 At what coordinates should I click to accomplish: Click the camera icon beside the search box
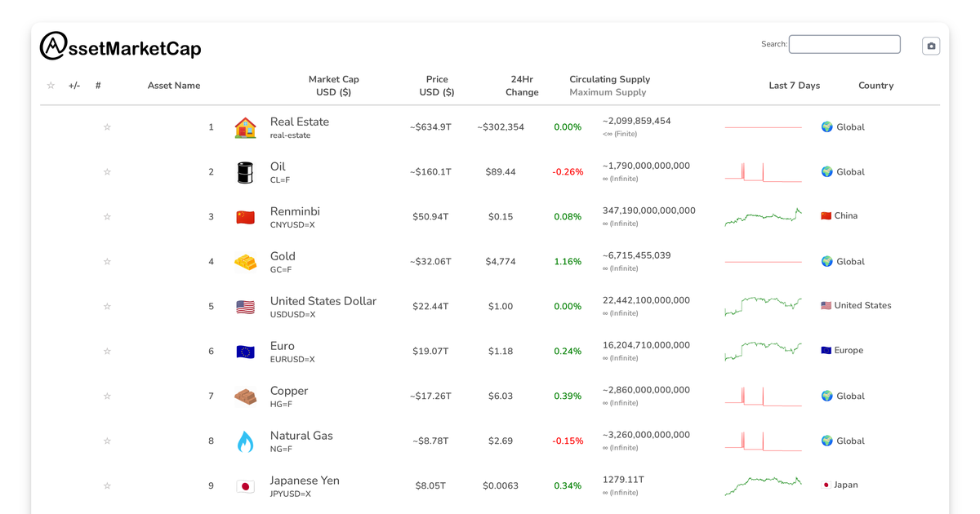930,45
